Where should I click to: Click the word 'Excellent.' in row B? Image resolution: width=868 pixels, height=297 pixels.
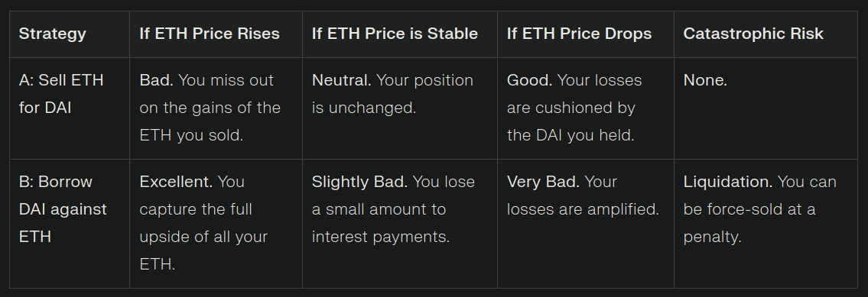pyautogui.click(x=176, y=182)
